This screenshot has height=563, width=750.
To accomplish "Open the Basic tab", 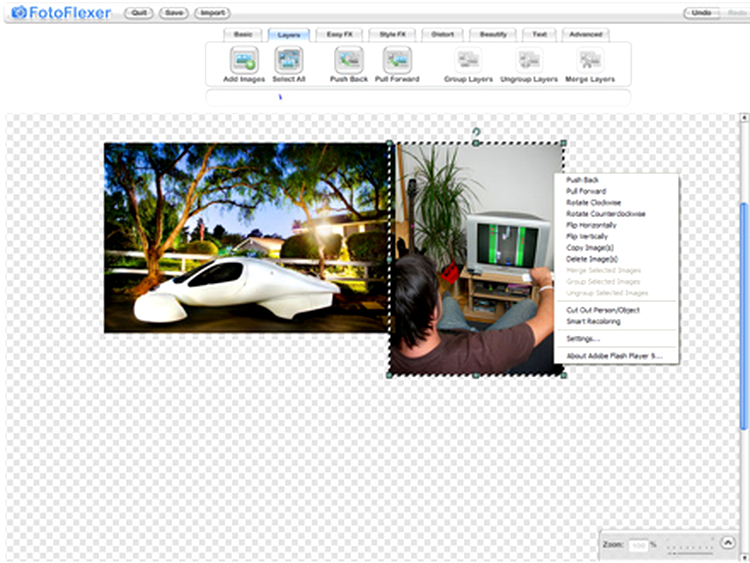I will 243,34.
